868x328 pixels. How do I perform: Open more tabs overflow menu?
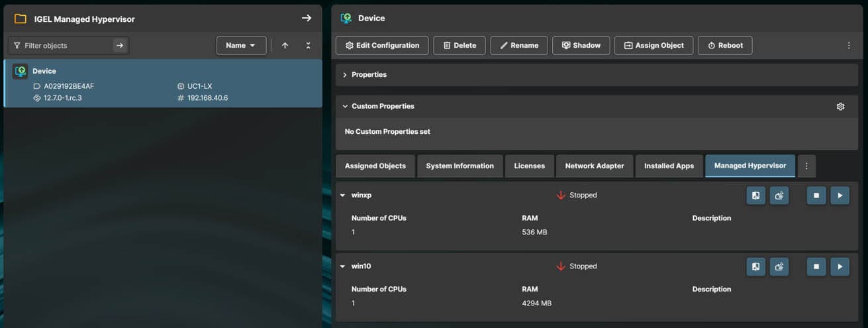pos(806,166)
